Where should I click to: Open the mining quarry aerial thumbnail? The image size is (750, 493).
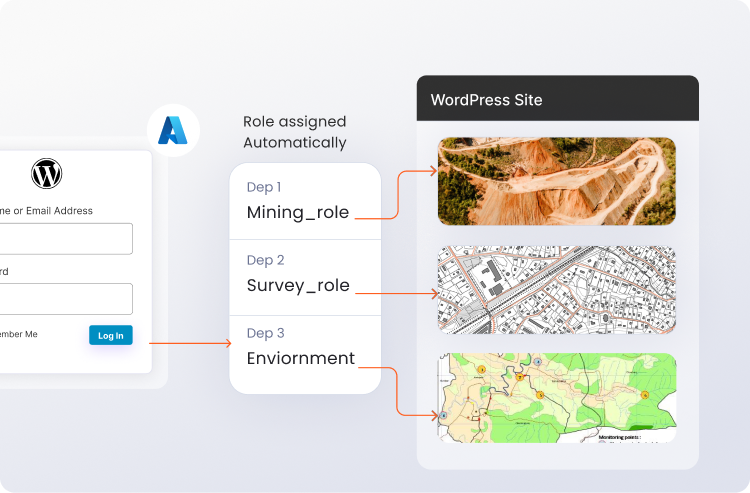pos(557,181)
